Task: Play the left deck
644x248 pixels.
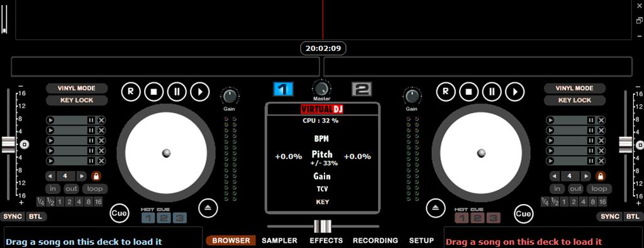Action: tap(199, 92)
